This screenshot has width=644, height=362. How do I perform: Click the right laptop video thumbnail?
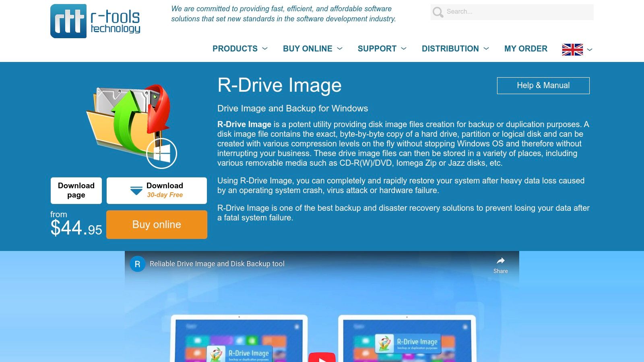407,339
